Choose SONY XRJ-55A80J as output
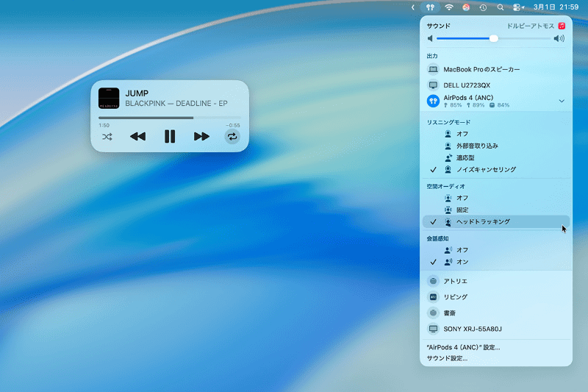Image resolution: width=588 pixels, height=392 pixels. [496, 329]
